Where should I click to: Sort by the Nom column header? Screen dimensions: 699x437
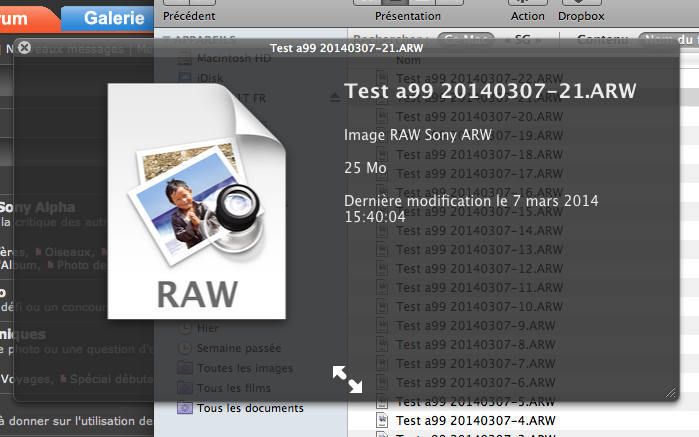click(x=408, y=60)
